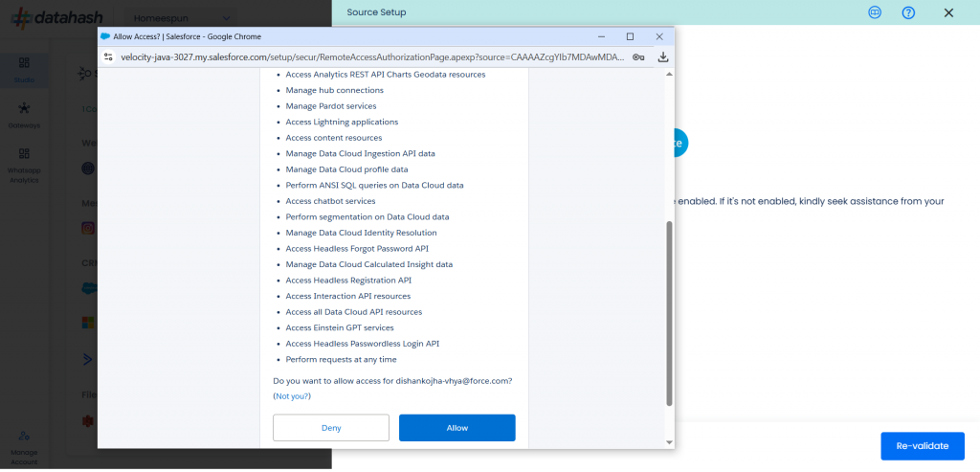Minimize the Salesforce popup window

click(601, 36)
